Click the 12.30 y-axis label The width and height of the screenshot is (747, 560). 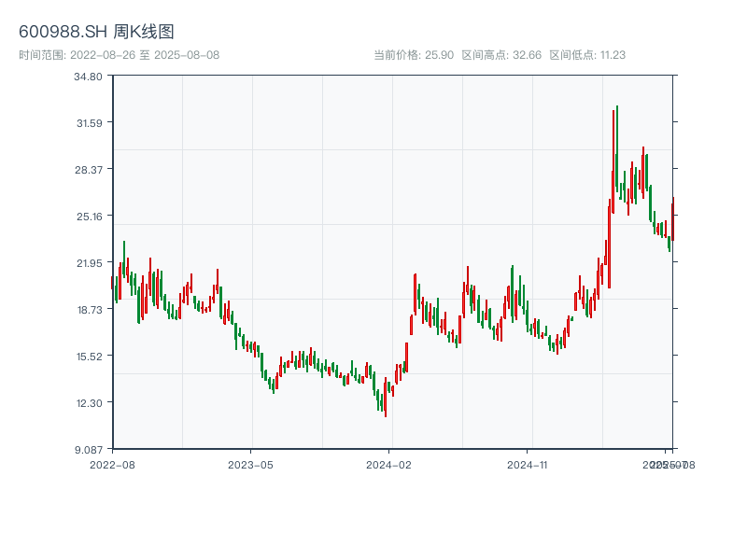(x=89, y=403)
